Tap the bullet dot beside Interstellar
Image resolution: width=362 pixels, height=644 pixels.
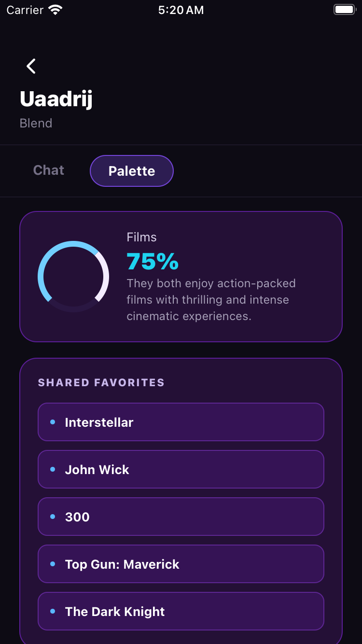53,422
